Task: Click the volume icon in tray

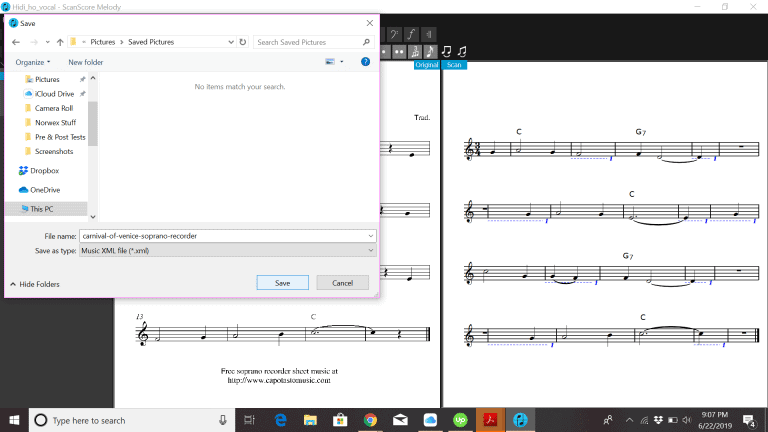Action: [687, 420]
